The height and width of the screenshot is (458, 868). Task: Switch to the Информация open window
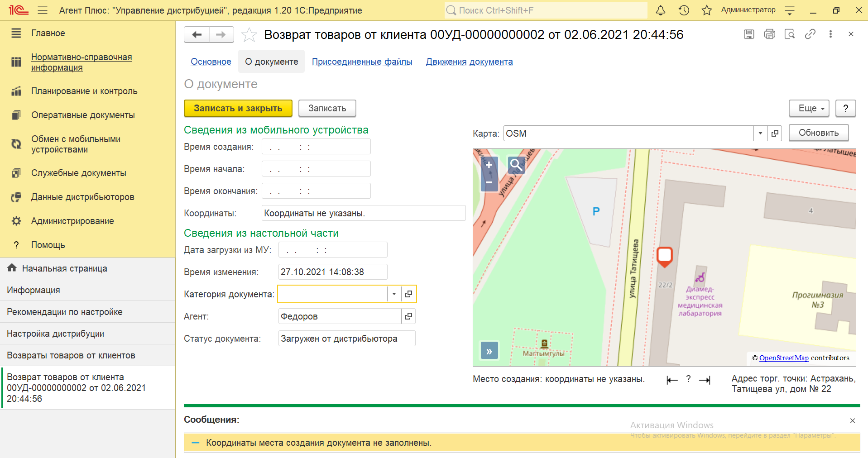87,290
